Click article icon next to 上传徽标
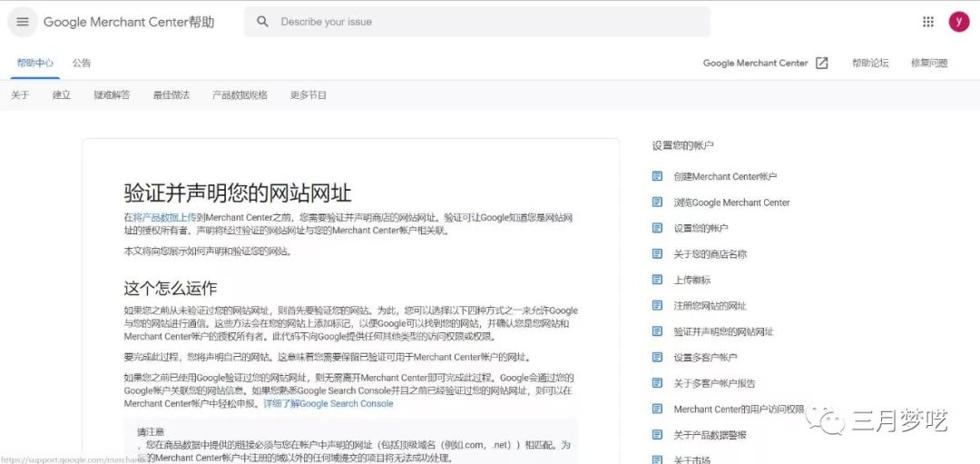Viewport: 980px width, 464px height. (658, 280)
